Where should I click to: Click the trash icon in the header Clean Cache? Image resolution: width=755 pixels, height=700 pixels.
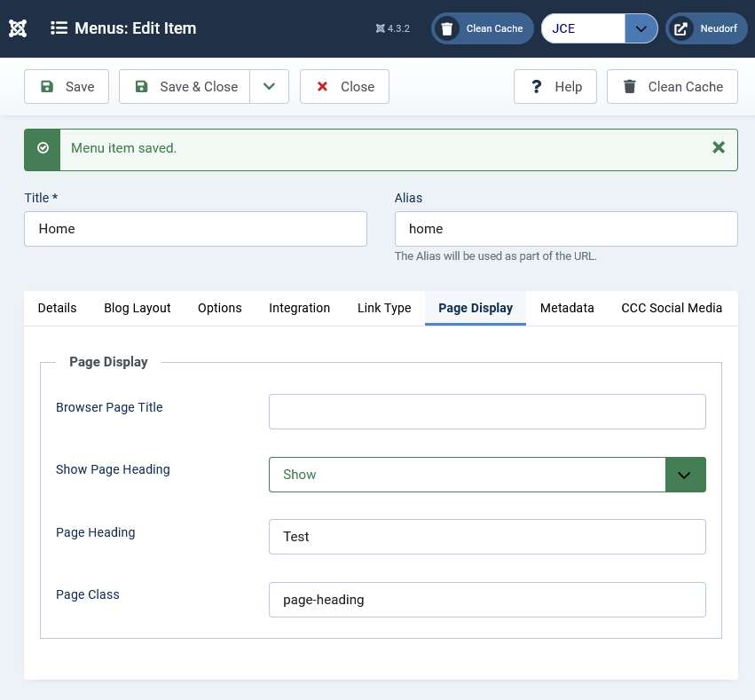pyautogui.click(x=447, y=28)
